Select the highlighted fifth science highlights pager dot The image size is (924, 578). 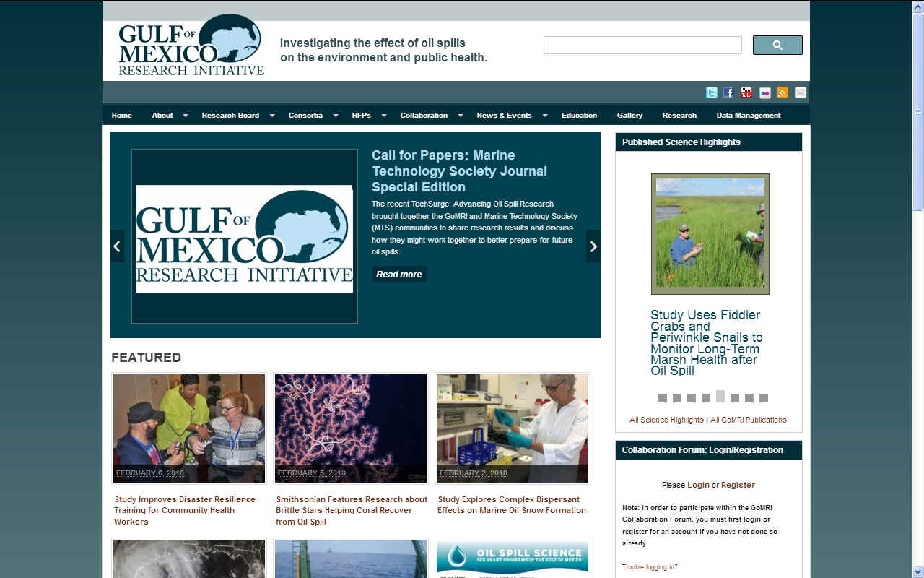[720, 396]
